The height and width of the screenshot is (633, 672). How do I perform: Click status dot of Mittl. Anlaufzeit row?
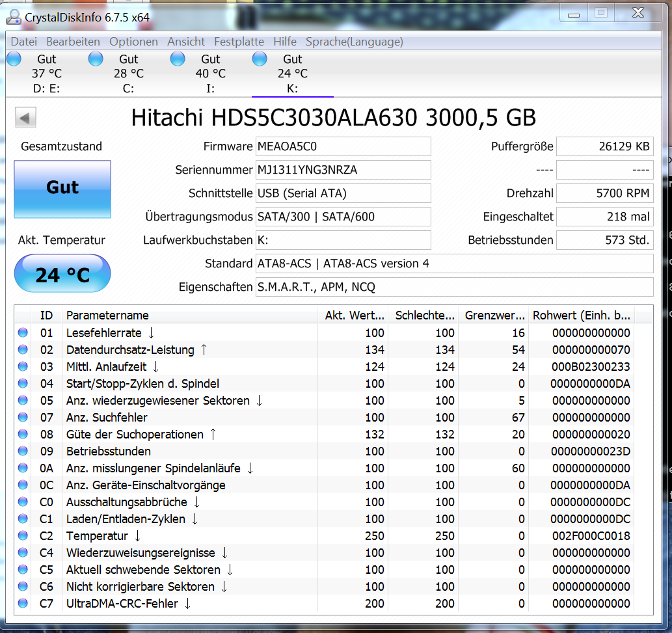pos(23,366)
